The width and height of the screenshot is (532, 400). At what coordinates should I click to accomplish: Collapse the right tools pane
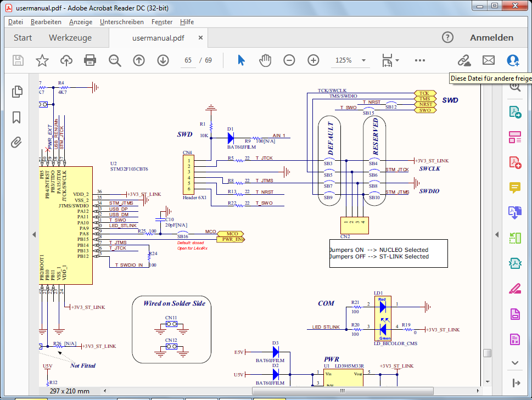pos(517,383)
